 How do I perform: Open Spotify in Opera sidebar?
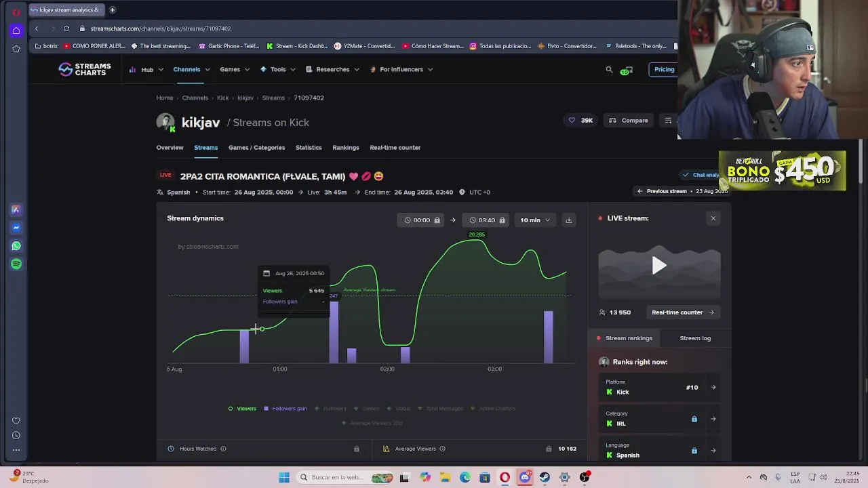16,264
